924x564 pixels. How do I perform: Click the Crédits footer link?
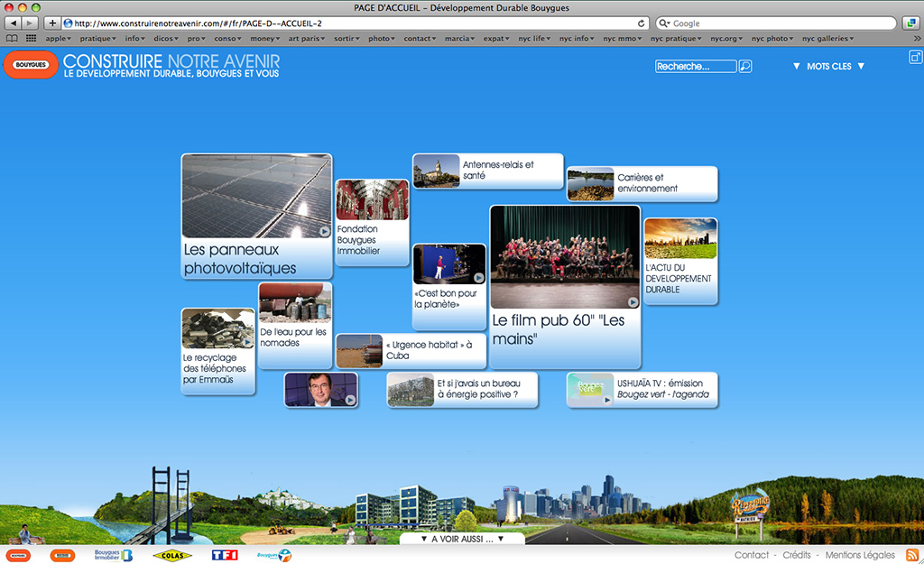coord(797,555)
